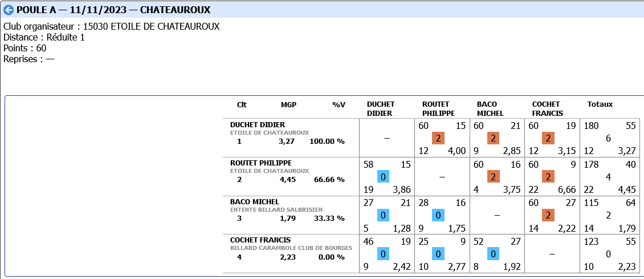Click orange 2 badge for Routet vs Cochet
The image size is (644, 279).
click(x=548, y=177)
